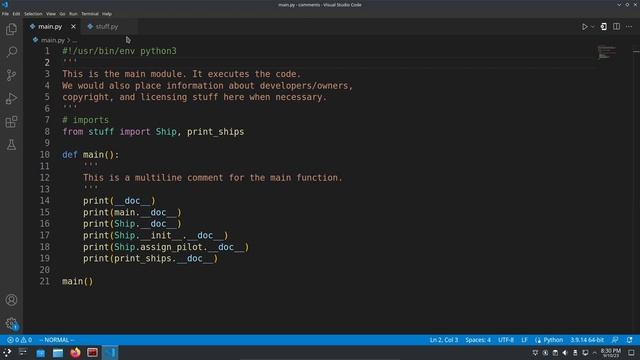Click the NORMAL vim mode indicator
The height and width of the screenshot is (360, 640).
tap(57, 340)
